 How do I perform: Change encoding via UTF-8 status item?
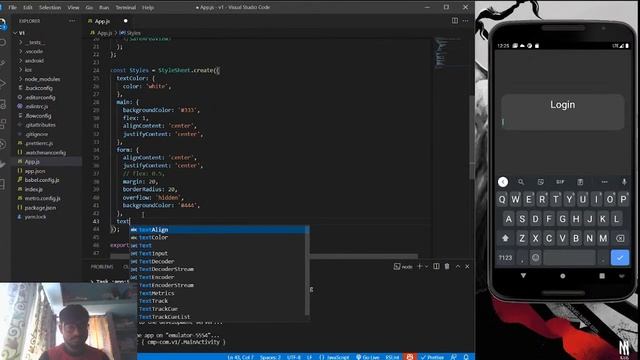click(293, 357)
